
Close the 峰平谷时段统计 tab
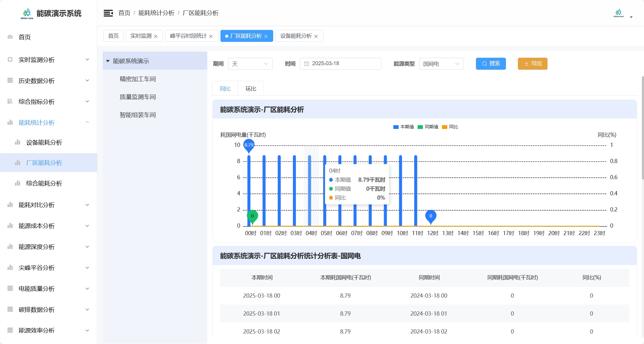click(x=211, y=36)
